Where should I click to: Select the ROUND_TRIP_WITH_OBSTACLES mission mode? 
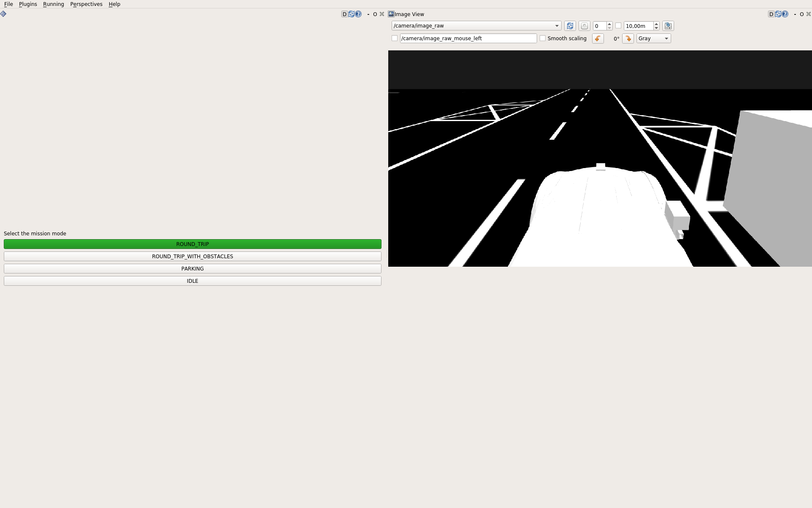(x=192, y=256)
